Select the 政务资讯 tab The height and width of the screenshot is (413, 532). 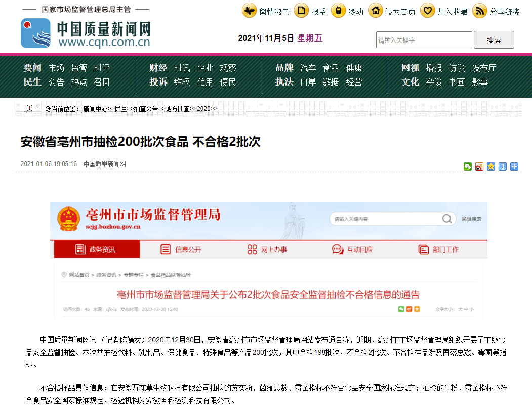96,249
